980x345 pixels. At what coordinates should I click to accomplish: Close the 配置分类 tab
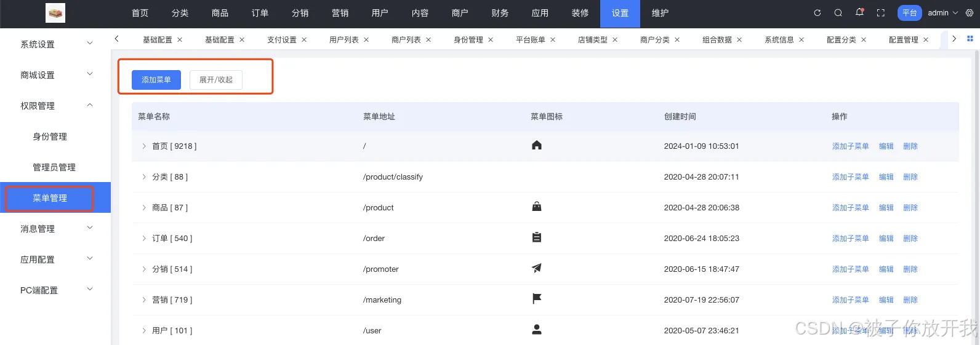click(864, 40)
